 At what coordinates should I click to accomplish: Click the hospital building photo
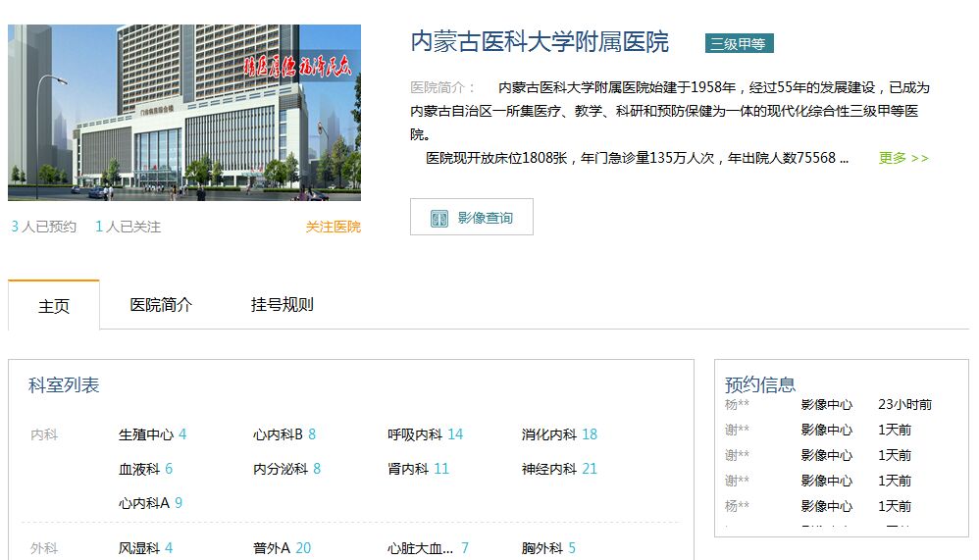click(184, 113)
